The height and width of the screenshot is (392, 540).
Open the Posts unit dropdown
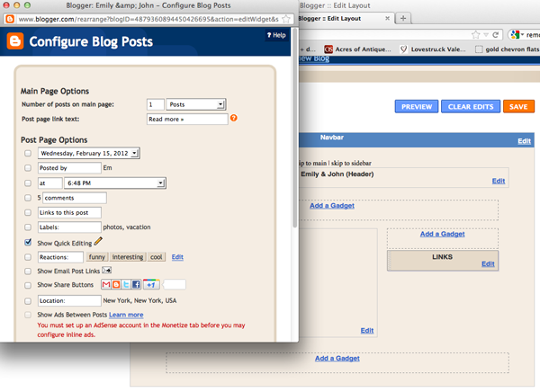196,104
